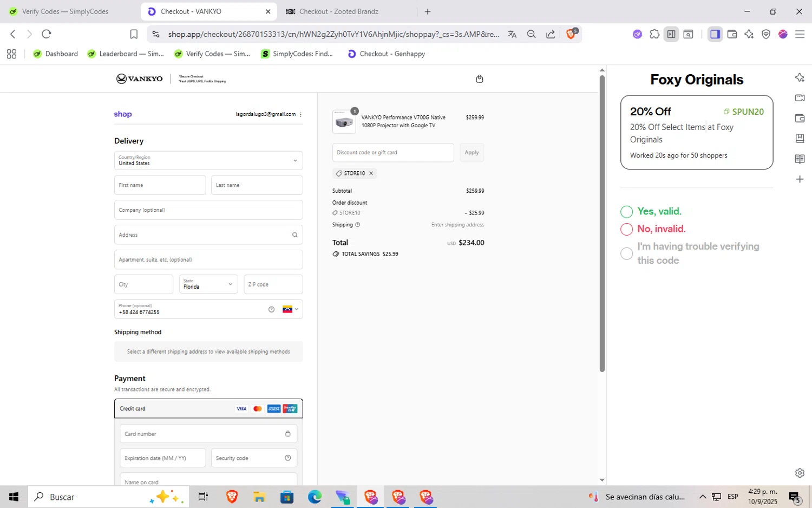Toggle the sidebar panel icon in toolbar

point(715,34)
